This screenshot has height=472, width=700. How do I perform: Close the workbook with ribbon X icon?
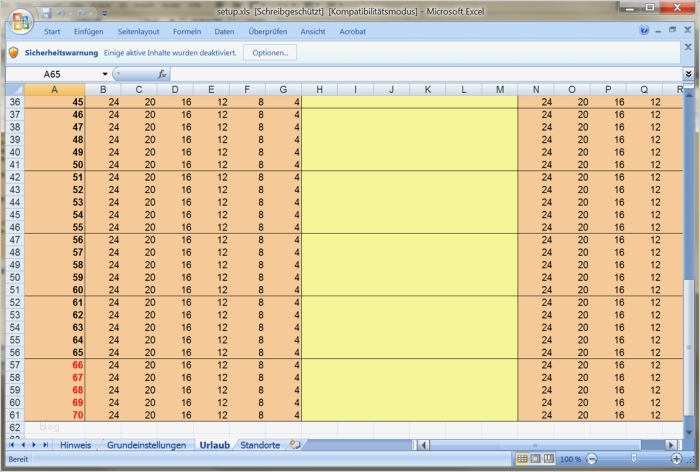point(688,30)
